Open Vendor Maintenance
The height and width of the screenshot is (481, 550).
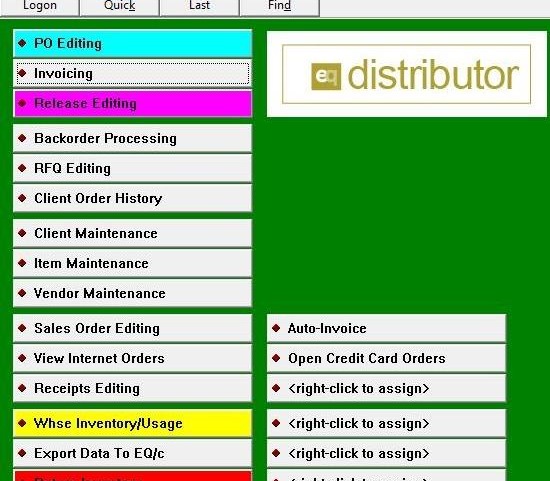132,293
